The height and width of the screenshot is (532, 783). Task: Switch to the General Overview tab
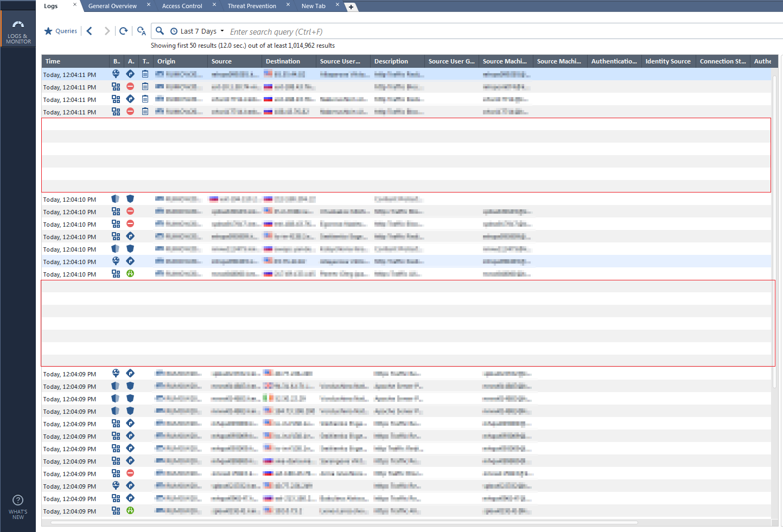[x=113, y=5]
